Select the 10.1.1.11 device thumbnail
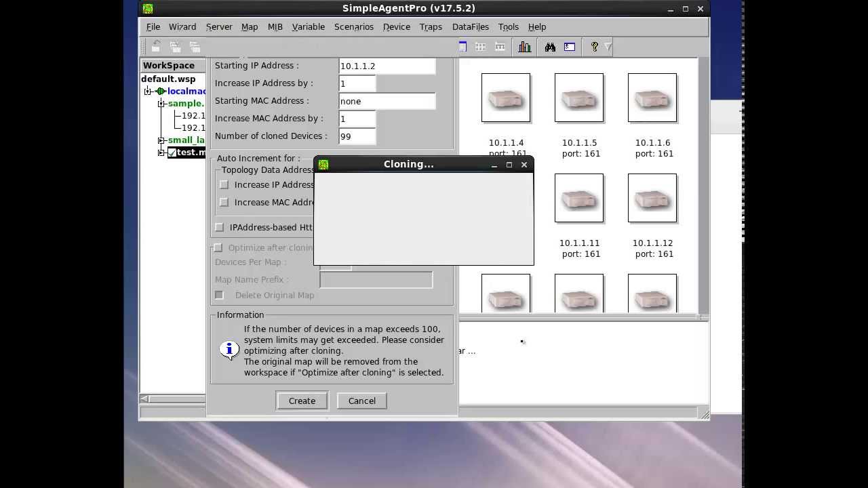The width and height of the screenshot is (868, 488). pyautogui.click(x=579, y=198)
